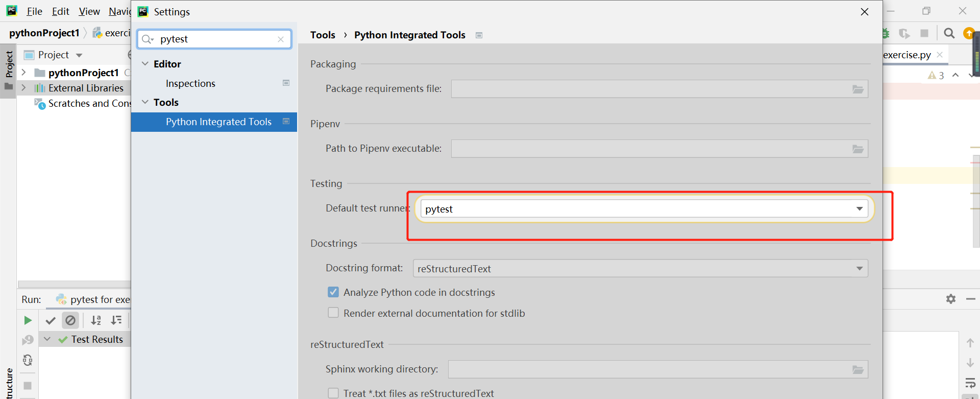The width and height of the screenshot is (980, 399).
Task: Toggle Show Ignored tests icon
Action: pos(70,320)
